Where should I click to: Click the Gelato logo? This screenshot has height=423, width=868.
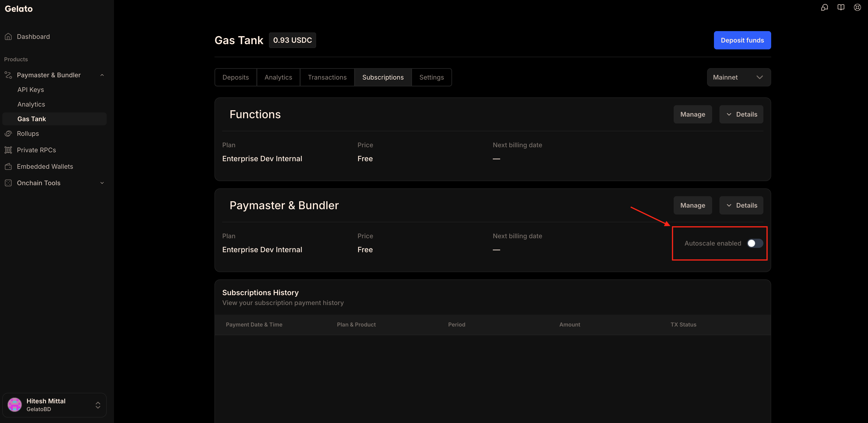point(19,9)
